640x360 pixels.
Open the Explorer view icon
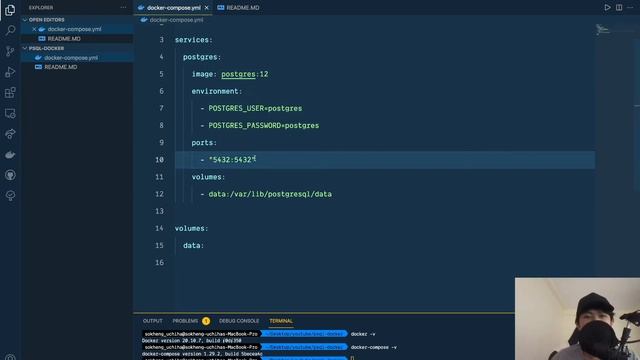pyautogui.click(x=10, y=9)
